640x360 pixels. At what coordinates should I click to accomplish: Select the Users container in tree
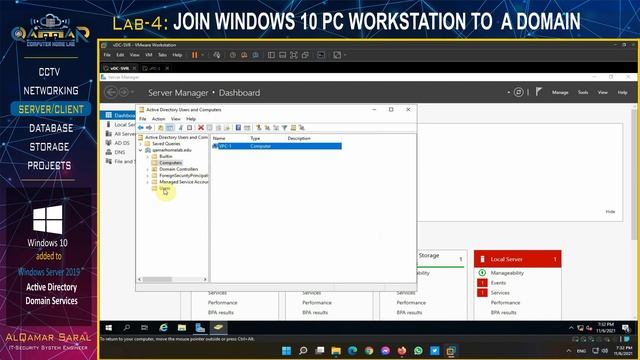[x=164, y=189]
